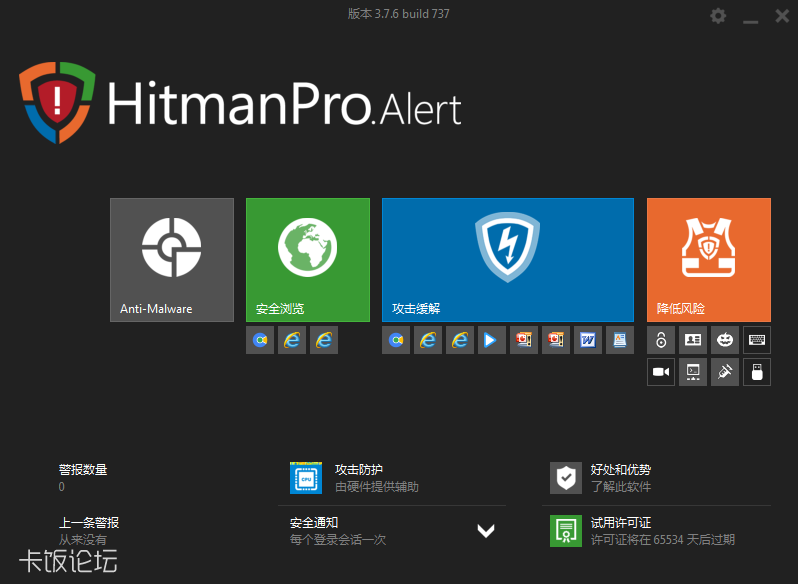Open the 攻击缓解 blue shield tile
The image size is (798, 584).
click(508, 260)
